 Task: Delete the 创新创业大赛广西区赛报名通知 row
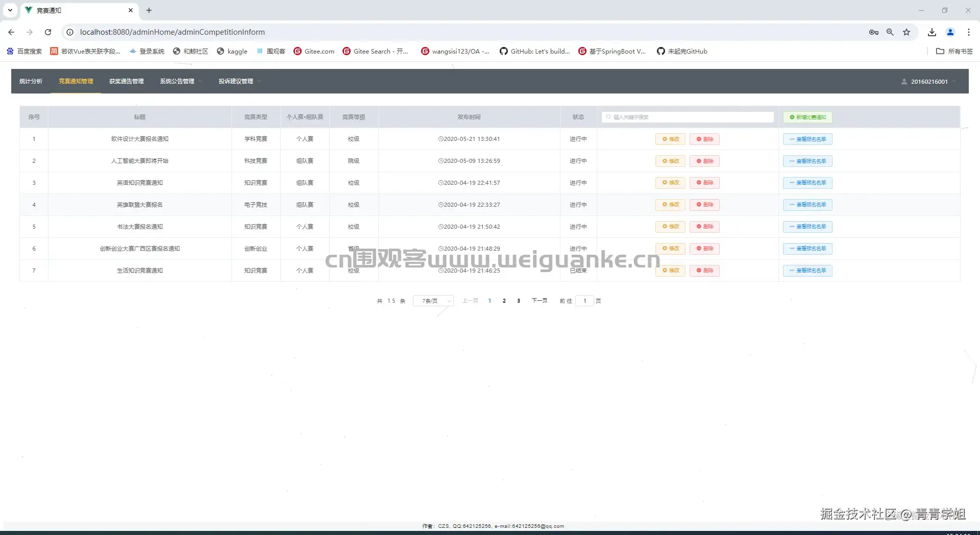pyautogui.click(x=704, y=249)
